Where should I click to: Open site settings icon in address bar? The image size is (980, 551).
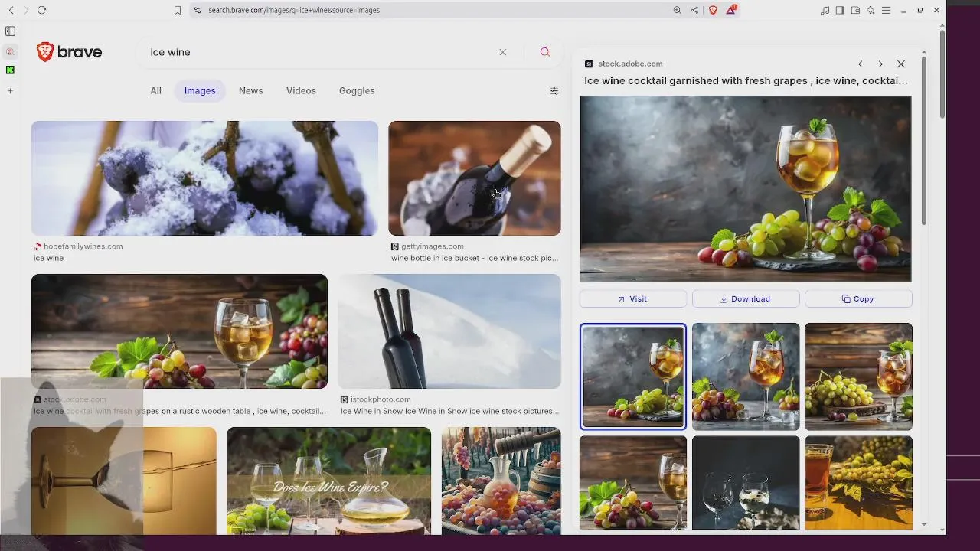(198, 10)
